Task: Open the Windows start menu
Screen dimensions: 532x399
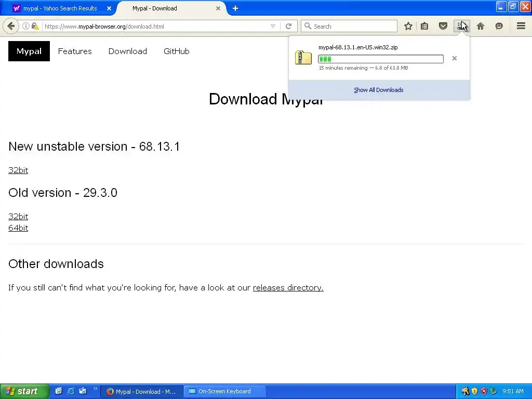Action: (24, 391)
